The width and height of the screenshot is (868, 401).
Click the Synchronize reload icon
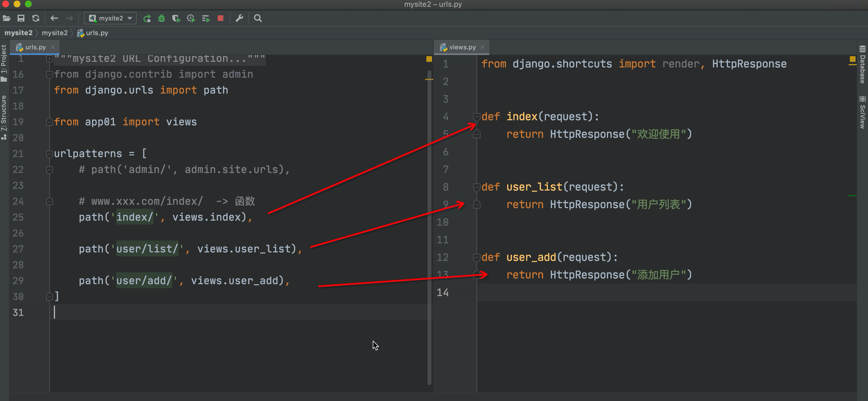pos(36,18)
